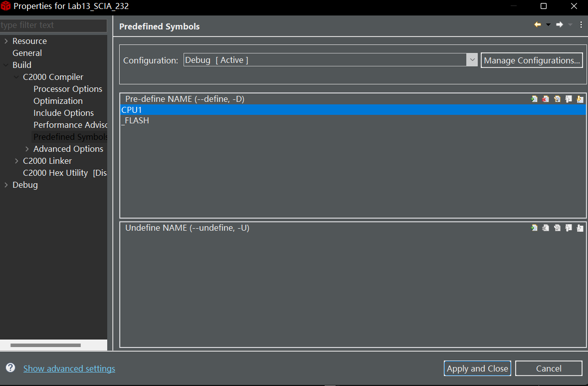Add a new Undefine NAME entry
Viewport: 588px width, 386px height.
(534, 228)
